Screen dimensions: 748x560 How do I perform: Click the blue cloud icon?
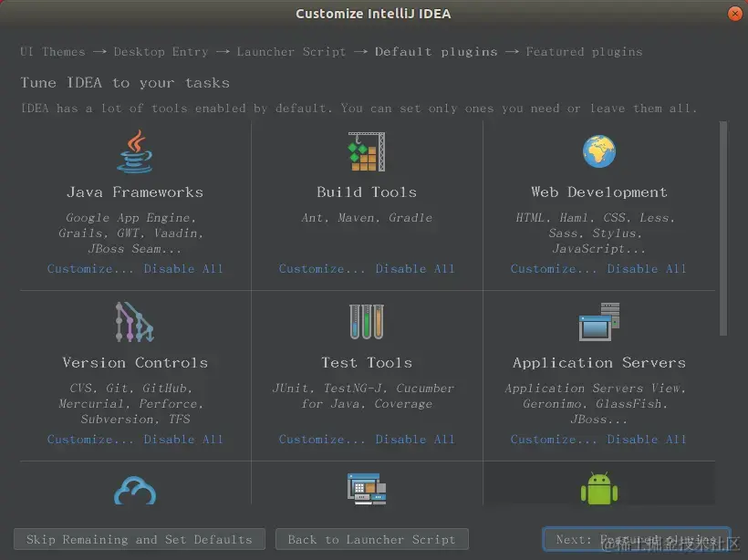coord(135,491)
